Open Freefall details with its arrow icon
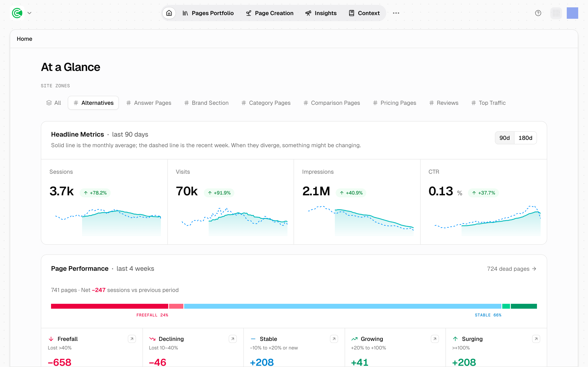588x367 pixels. [x=132, y=339]
